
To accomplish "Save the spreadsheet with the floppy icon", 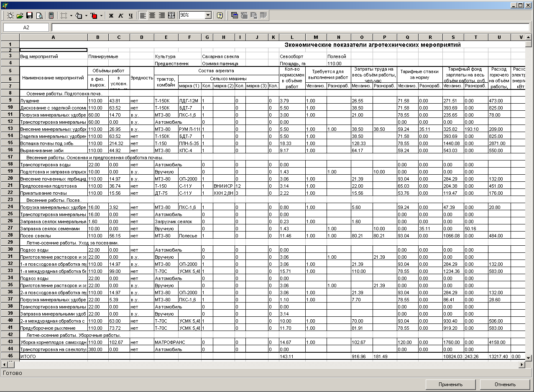I will (30, 15).
